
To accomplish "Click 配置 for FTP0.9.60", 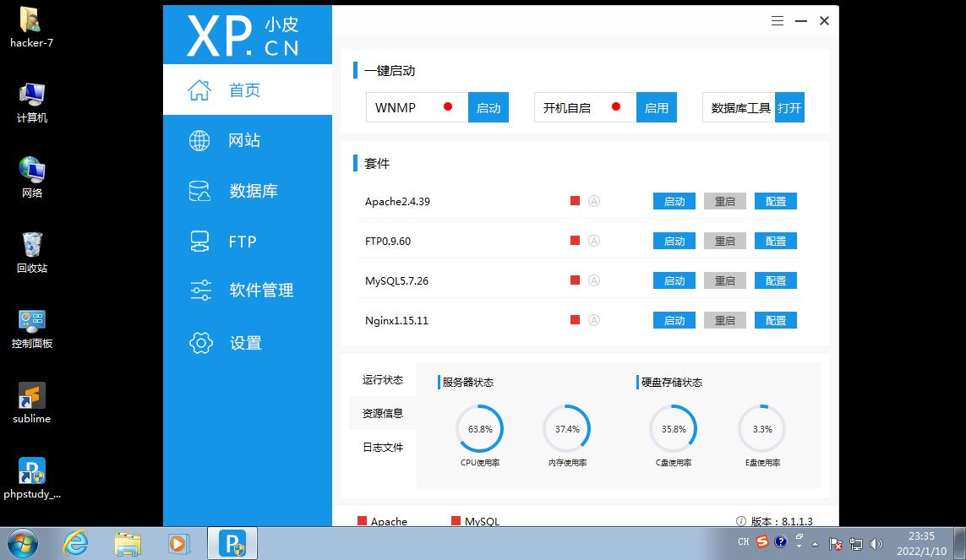I will [x=776, y=241].
